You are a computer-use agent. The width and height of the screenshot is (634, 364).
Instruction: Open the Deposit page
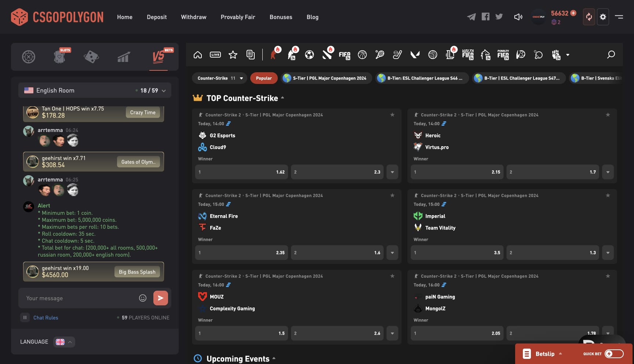157,17
